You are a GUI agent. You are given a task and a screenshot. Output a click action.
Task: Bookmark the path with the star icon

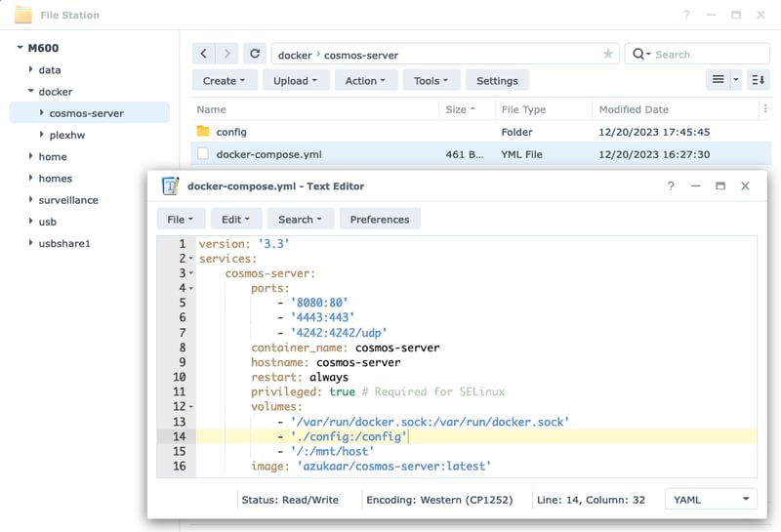[608, 55]
